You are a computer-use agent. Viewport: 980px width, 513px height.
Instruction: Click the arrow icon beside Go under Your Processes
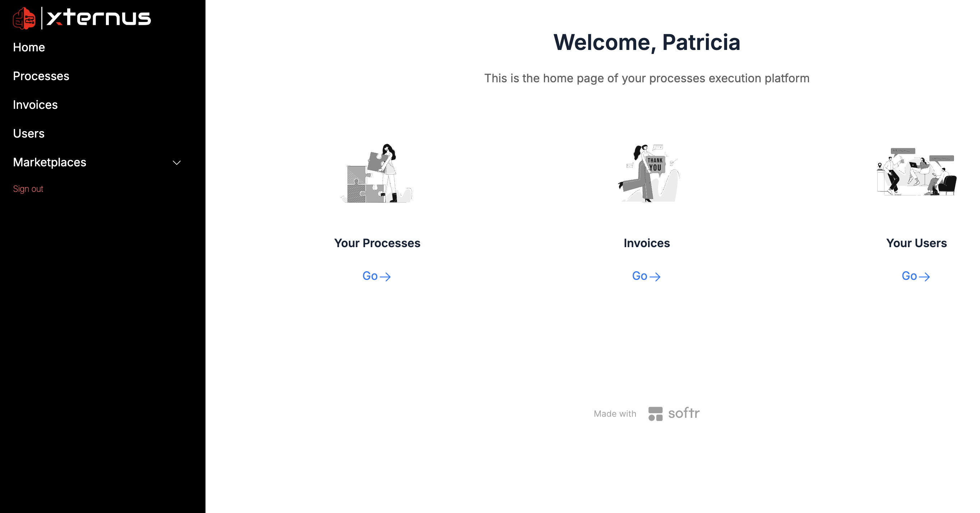point(385,277)
